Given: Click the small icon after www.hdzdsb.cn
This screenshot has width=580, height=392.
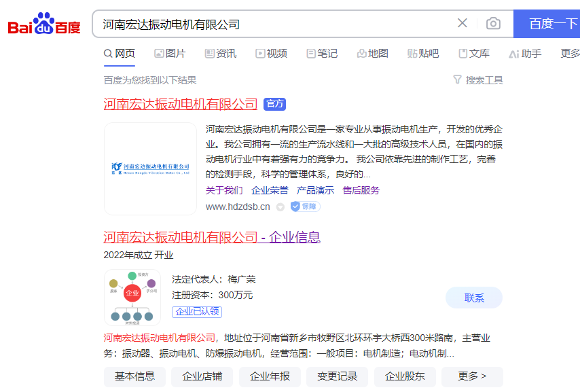Looking at the screenshot, I should 280,207.
